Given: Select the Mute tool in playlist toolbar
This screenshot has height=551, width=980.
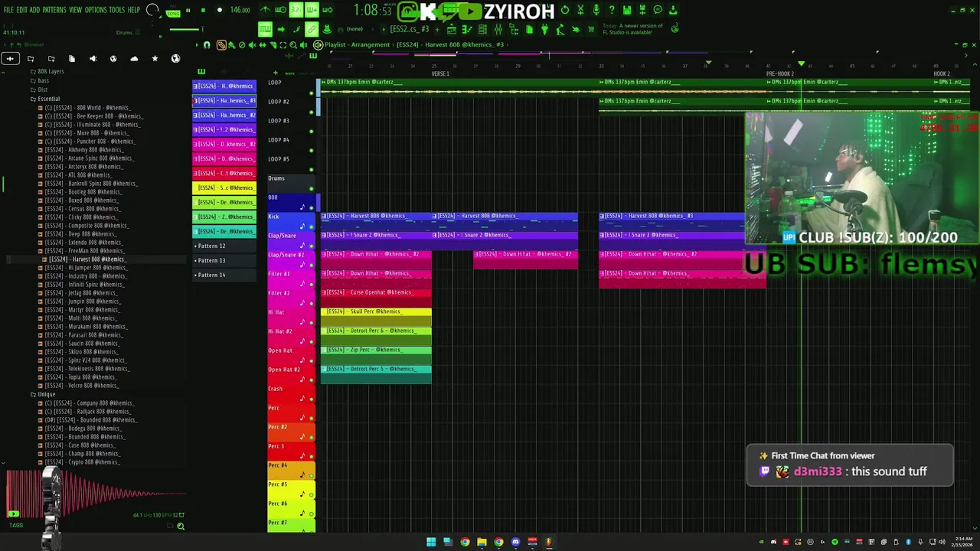Looking at the screenshot, I should pyautogui.click(x=252, y=45).
